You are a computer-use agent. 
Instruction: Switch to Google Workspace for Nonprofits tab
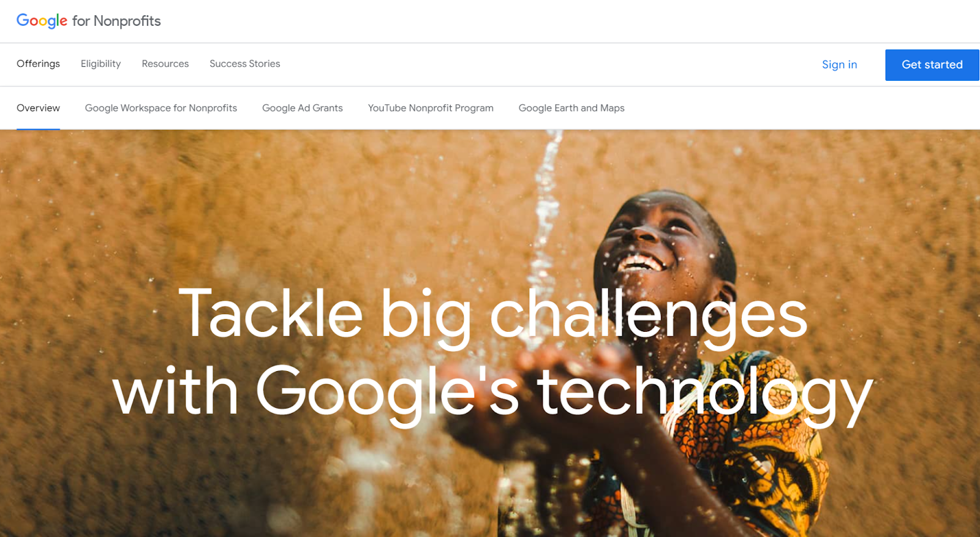[161, 108]
